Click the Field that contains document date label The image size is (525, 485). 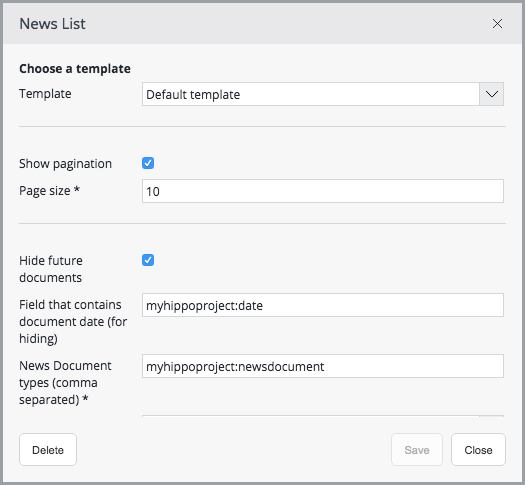pos(73,322)
